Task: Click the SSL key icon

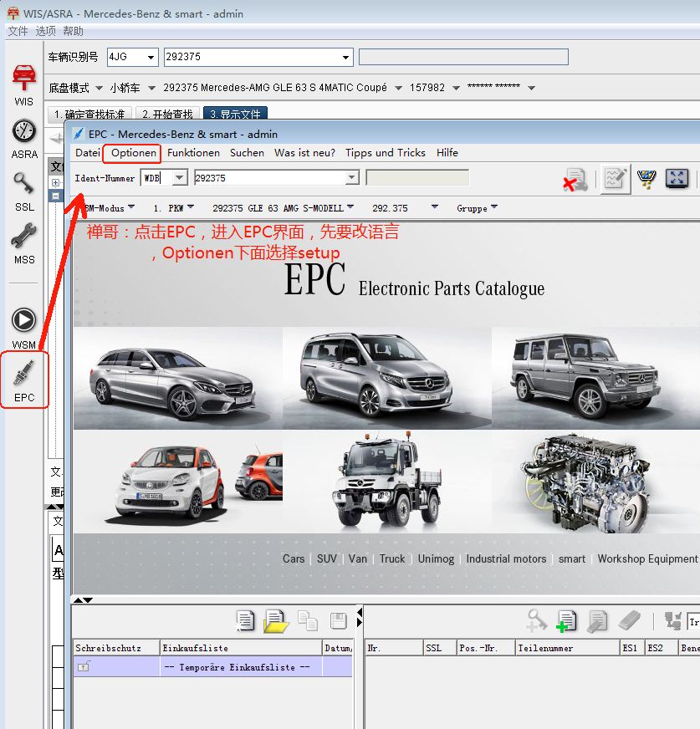Action: (24, 185)
